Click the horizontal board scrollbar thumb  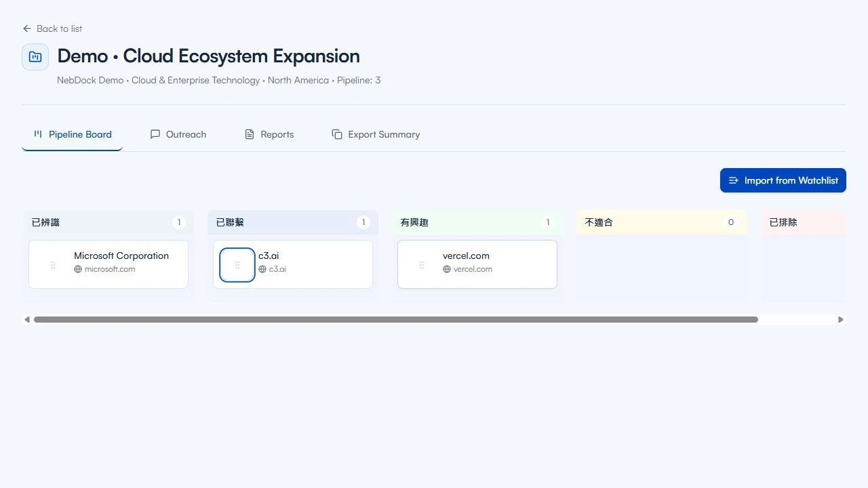click(x=396, y=319)
